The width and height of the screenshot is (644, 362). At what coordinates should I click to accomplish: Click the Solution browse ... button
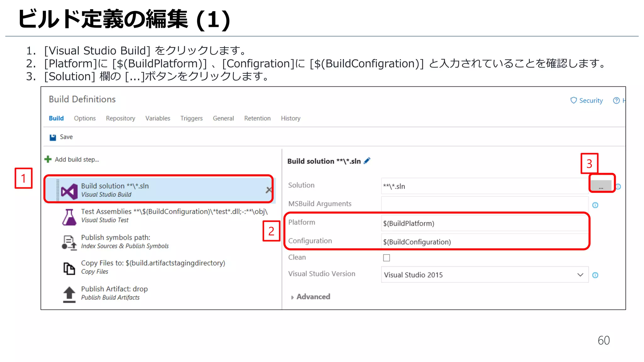pyautogui.click(x=601, y=186)
